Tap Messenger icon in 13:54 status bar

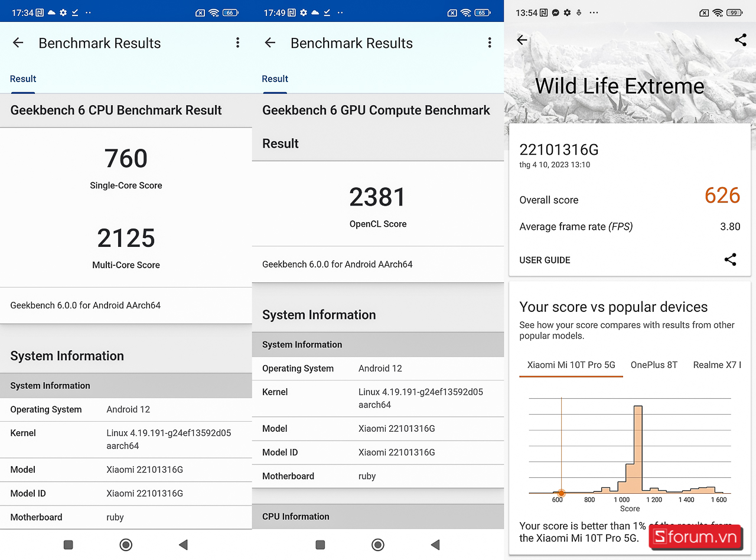click(556, 12)
